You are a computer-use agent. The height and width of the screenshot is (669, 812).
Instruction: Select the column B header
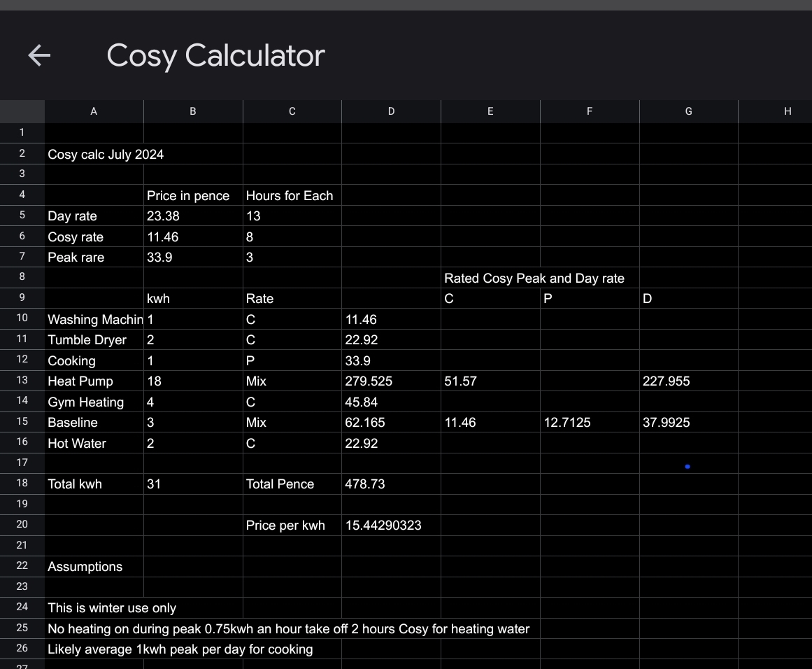193,111
